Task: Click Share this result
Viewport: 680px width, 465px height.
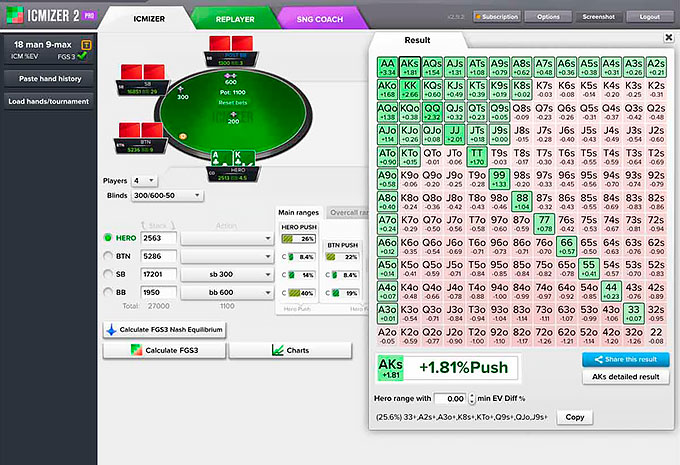Action: coord(625,360)
